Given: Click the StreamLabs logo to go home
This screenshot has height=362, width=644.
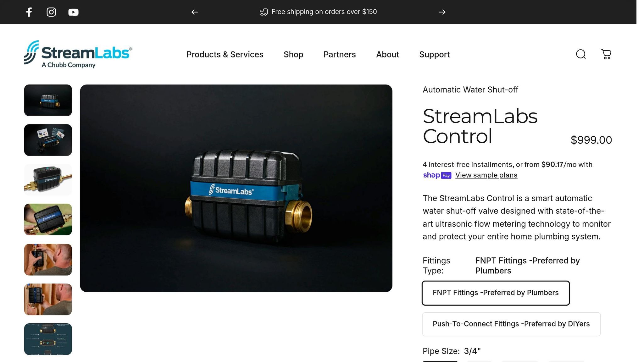Looking at the screenshot, I should [78, 54].
